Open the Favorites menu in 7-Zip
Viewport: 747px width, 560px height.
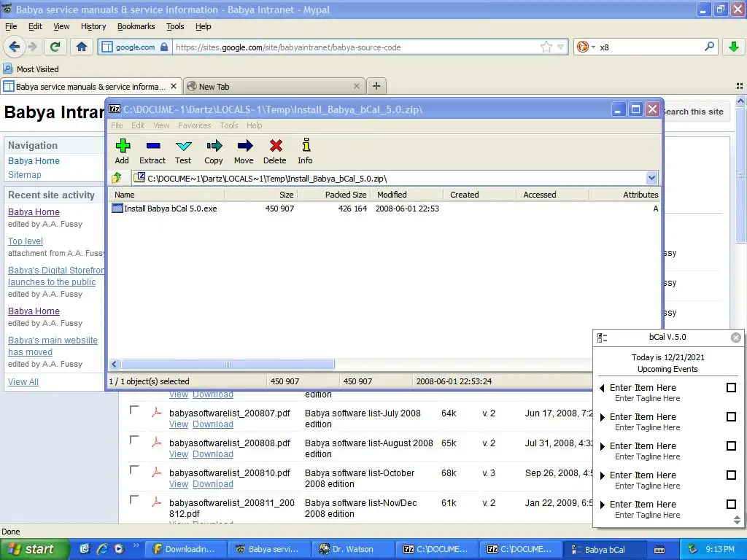[194, 125]
